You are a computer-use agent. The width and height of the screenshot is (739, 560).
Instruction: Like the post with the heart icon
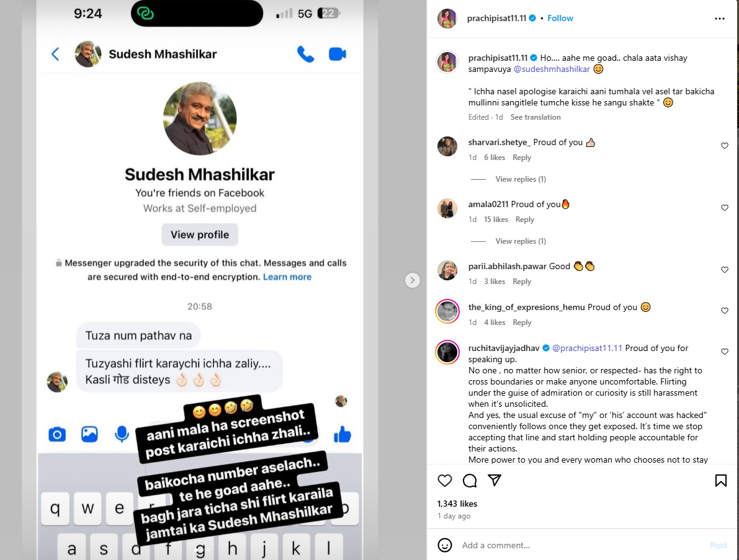click(x=444, y=481)
